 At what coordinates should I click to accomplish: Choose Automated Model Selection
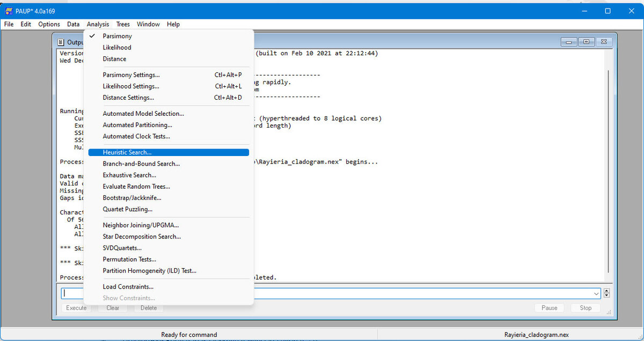pyautogui.click(x=169, y=114)
